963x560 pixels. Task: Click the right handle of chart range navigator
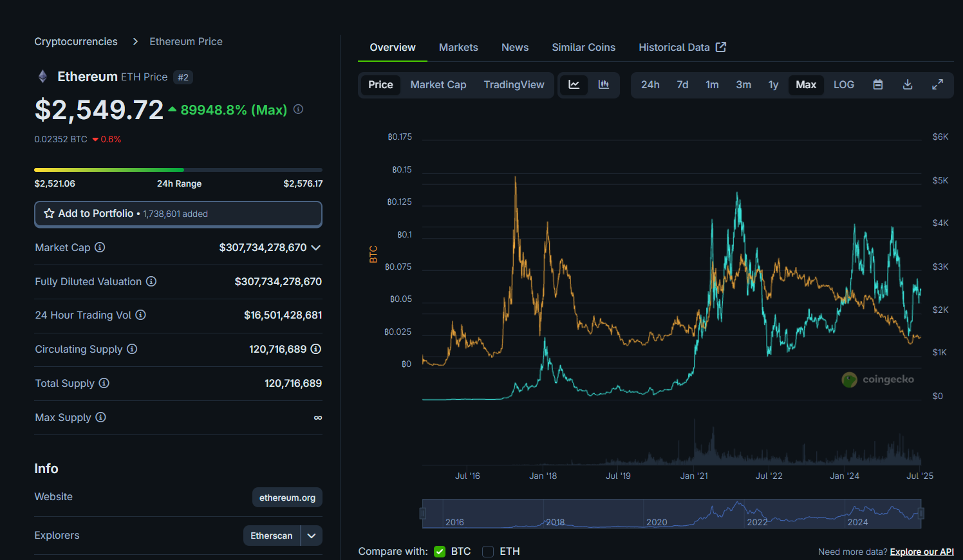click(x=921, y=514)
